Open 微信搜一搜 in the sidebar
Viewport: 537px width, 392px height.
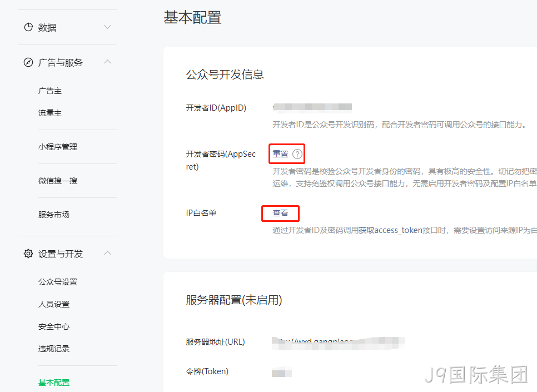[58, 181]
